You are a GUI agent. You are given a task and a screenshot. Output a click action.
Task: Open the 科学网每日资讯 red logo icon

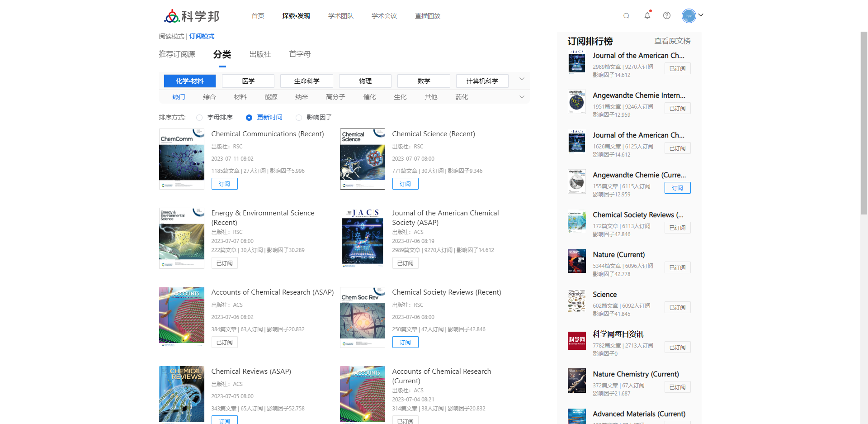(576, 341)
